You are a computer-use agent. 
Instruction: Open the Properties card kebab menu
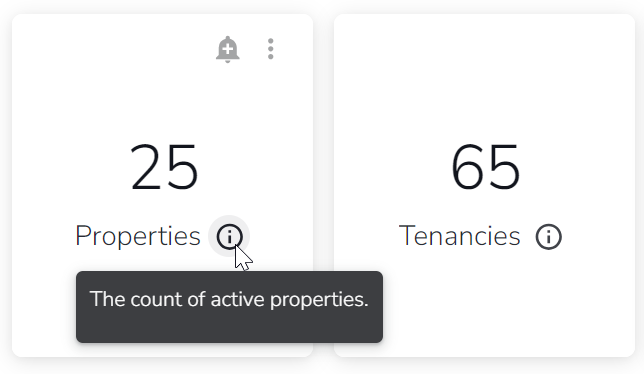[270, 49]
